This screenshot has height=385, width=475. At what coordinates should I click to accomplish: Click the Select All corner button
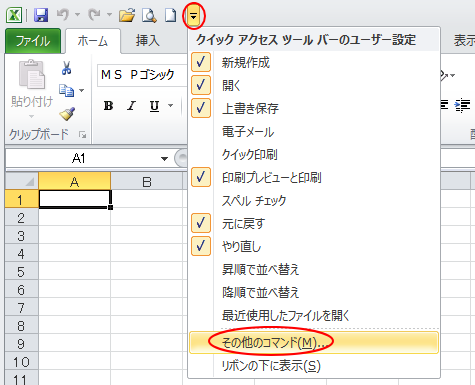point(22,181)
